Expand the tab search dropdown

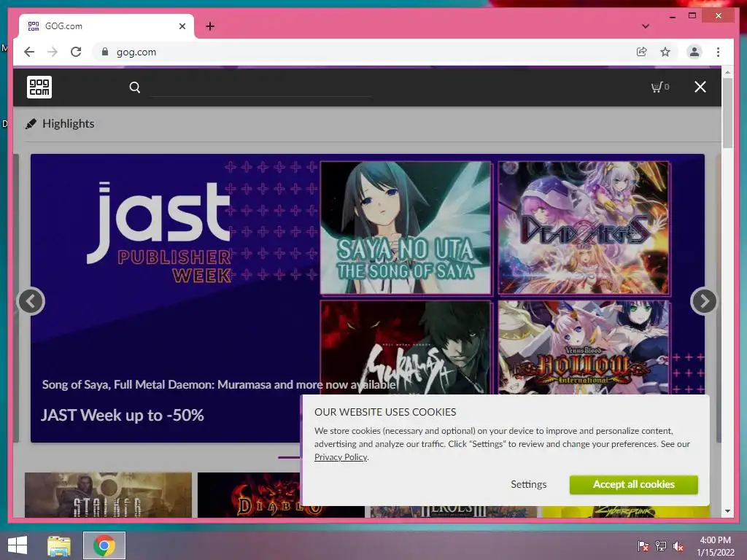[x=646, y=26]
